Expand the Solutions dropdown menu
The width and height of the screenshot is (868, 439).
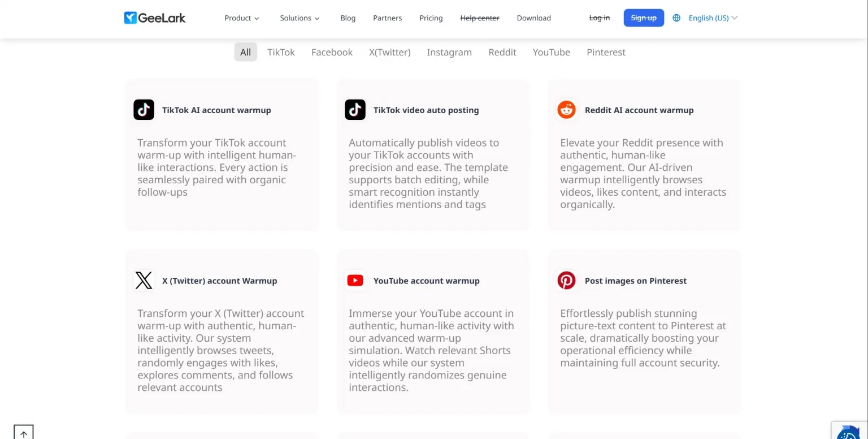[300, 18]
